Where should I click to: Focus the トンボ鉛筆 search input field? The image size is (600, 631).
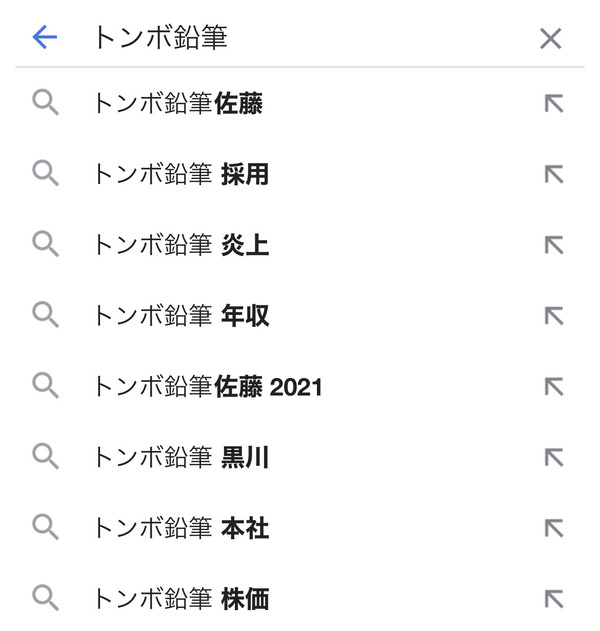click(300, 37)
